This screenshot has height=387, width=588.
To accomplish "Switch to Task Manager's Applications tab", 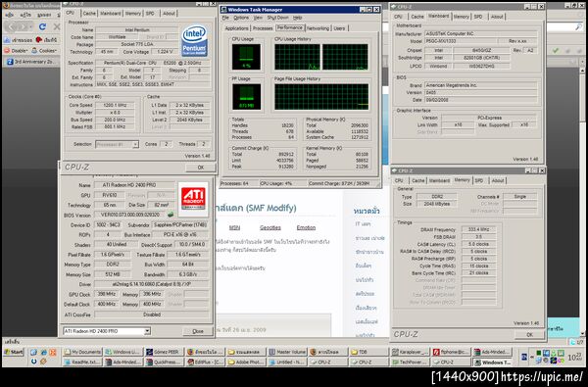I will (236, 28).
